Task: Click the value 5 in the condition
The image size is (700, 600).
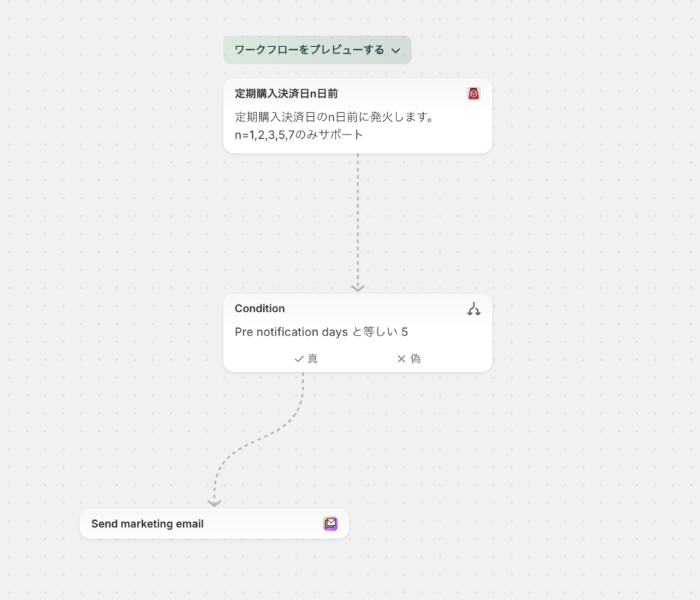Action: pos(405,332)
